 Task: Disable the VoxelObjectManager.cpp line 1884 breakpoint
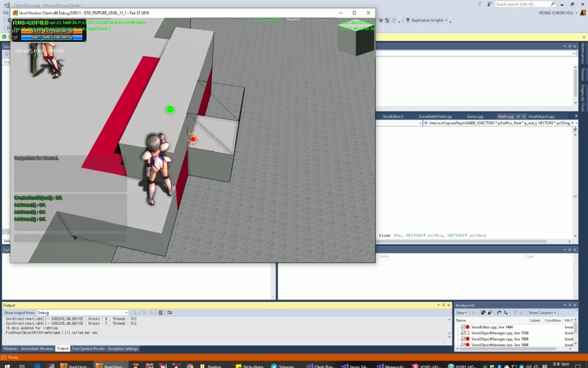coord(463,339)
